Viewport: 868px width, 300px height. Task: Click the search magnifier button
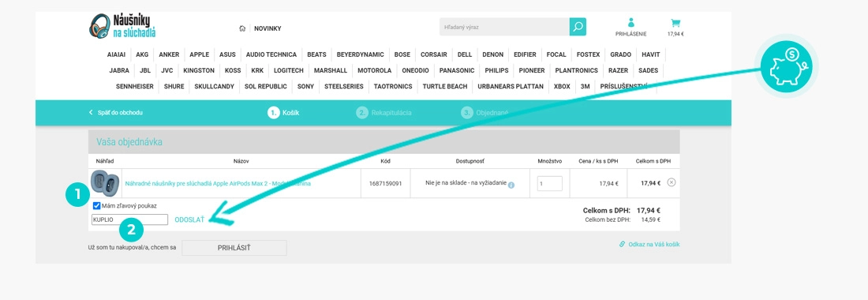[x=578, y=27]
